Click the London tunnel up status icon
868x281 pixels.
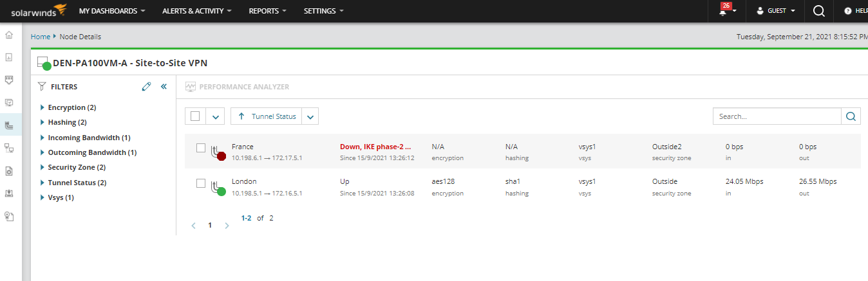point(218,187)
